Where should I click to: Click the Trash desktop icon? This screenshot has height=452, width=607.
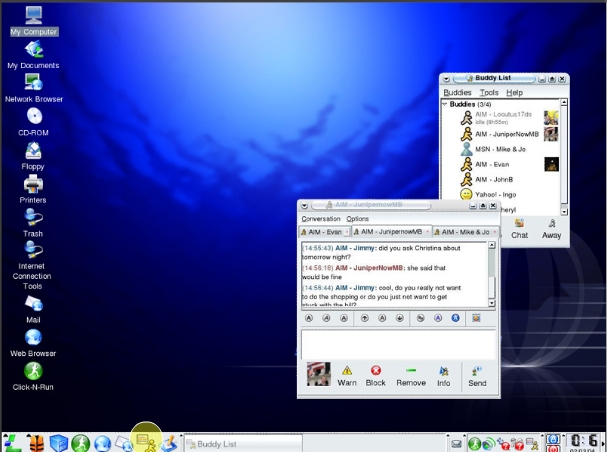33,223
